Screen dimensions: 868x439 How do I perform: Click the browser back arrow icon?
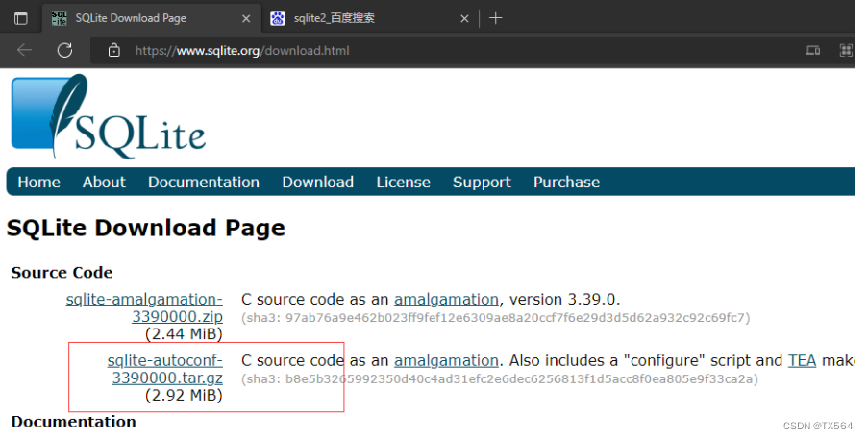[x=24, y=50]
